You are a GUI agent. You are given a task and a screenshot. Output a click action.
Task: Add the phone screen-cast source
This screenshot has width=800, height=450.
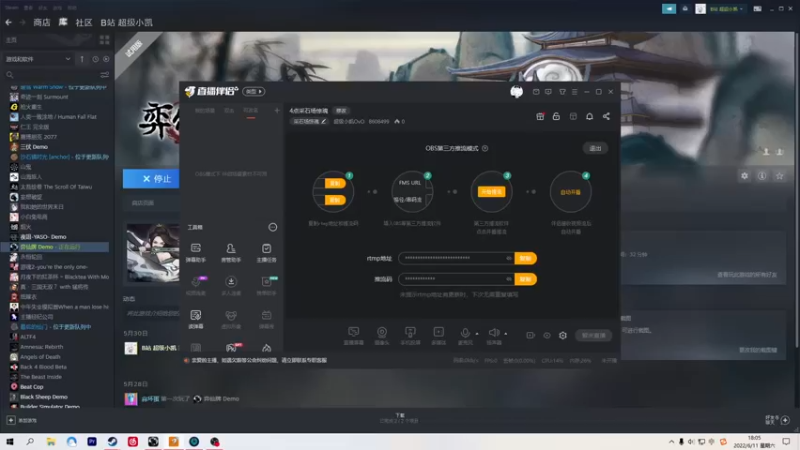[x=410, y=336]
